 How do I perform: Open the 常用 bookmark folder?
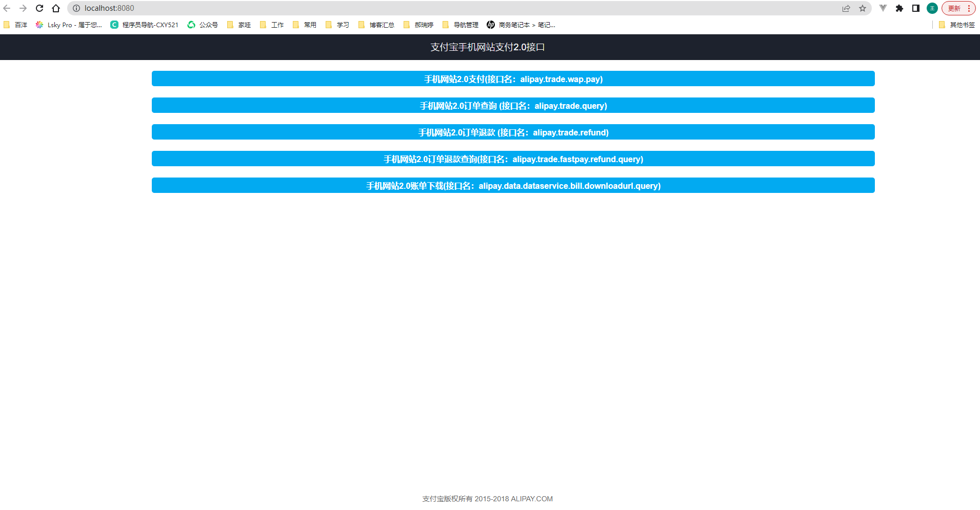tap(305, 25)
